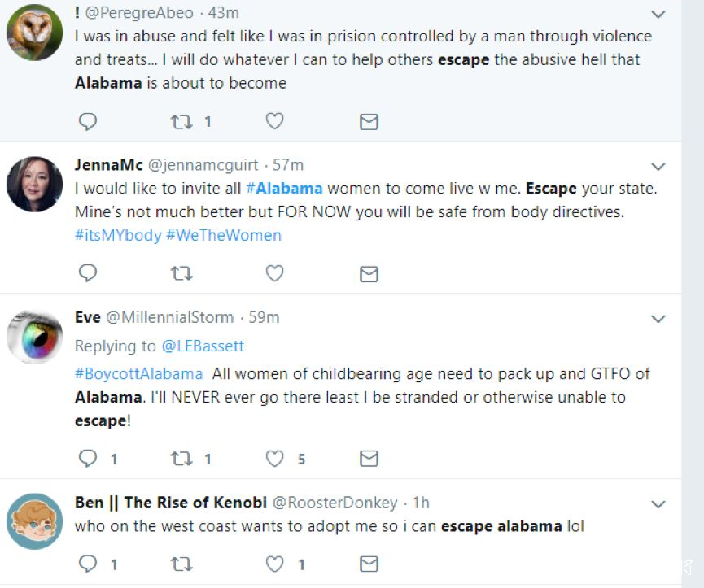Image resolution: width=704 pixels, height=588 pixels.
Task: Open the #BoycottAlabama hashtag
Action: [x=138, y=374]
